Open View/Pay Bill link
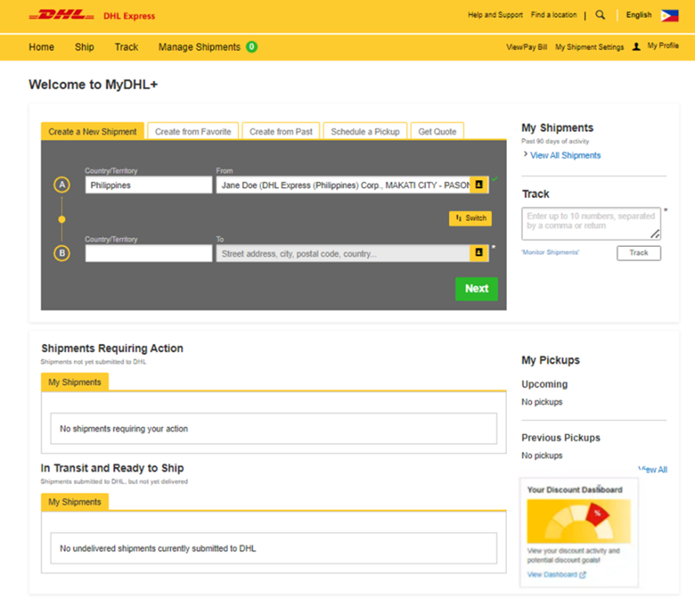The height and width of the screenshot is (616, 695). pyautogui.click(x=527, y=47)
